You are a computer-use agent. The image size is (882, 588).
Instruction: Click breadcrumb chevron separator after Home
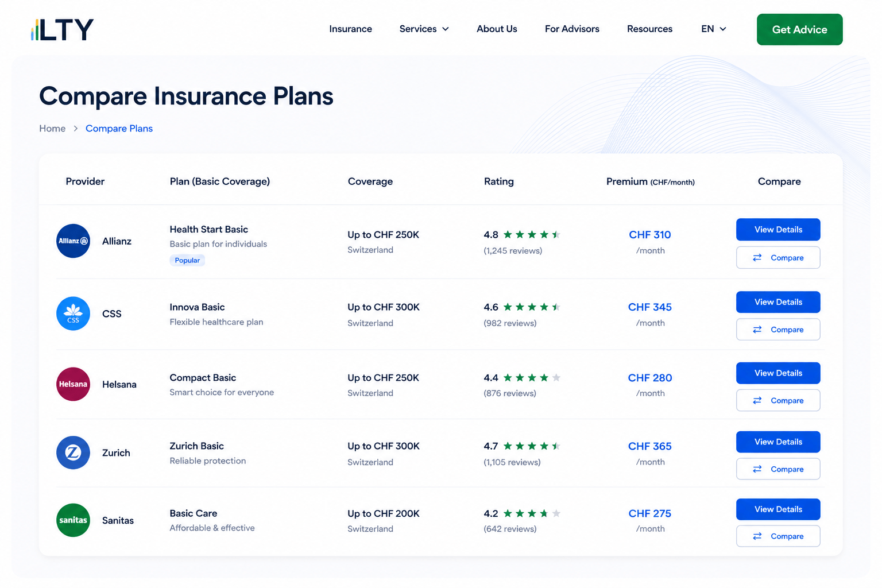coord(75,129)
